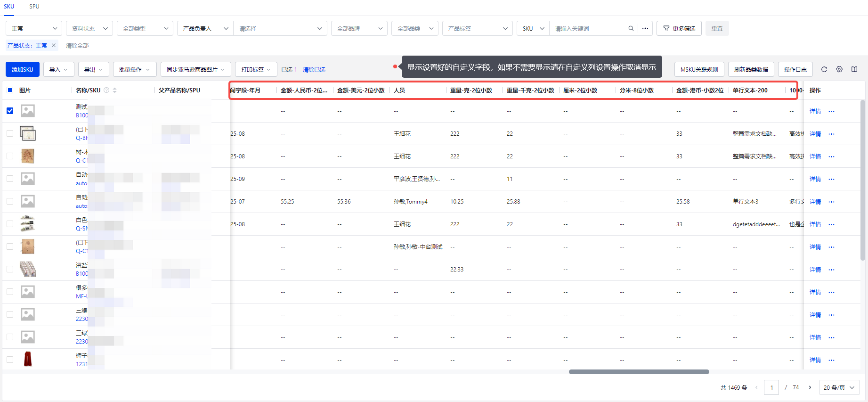The height and width of the screenshot is (402, 868).
Task: Click the ellipsis icon beside the search box
Action: tap(645, 28)
